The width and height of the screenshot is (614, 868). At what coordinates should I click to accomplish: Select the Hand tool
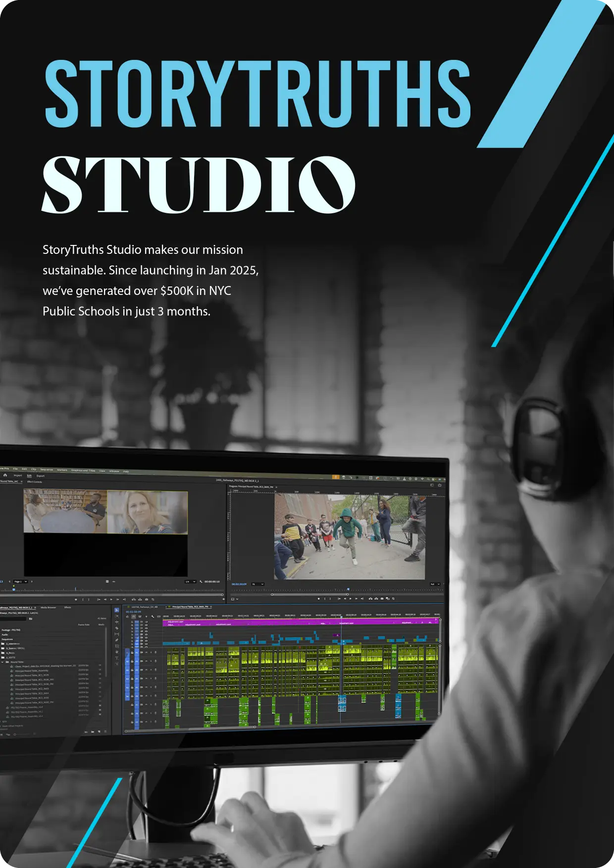click(x=117, y=652)
